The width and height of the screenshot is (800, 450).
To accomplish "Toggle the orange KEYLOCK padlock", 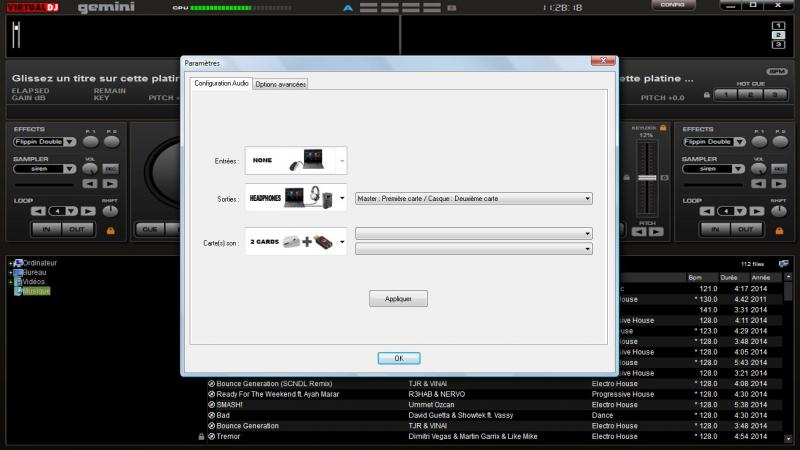I will [x=663, y=128].
